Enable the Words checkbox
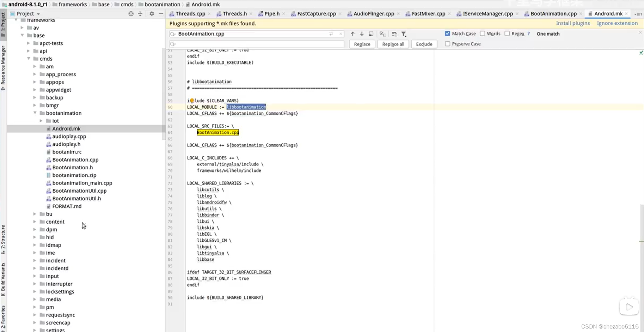The image size is (644, 332). pyautogui.click(x=483, y=34)
